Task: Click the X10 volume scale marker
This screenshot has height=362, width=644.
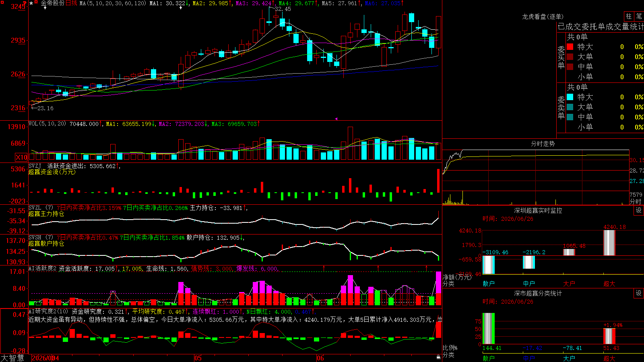Action: tap(21, 157)
